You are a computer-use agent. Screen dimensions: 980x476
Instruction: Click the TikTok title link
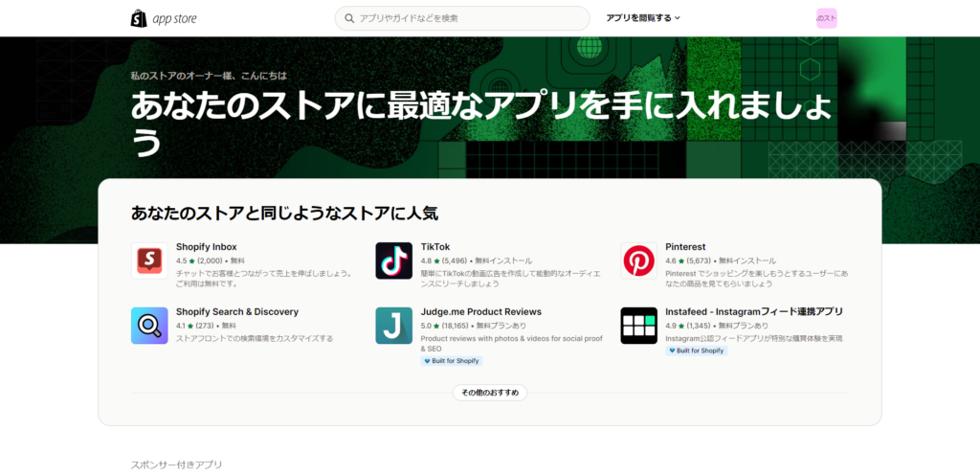coord(435,247)
